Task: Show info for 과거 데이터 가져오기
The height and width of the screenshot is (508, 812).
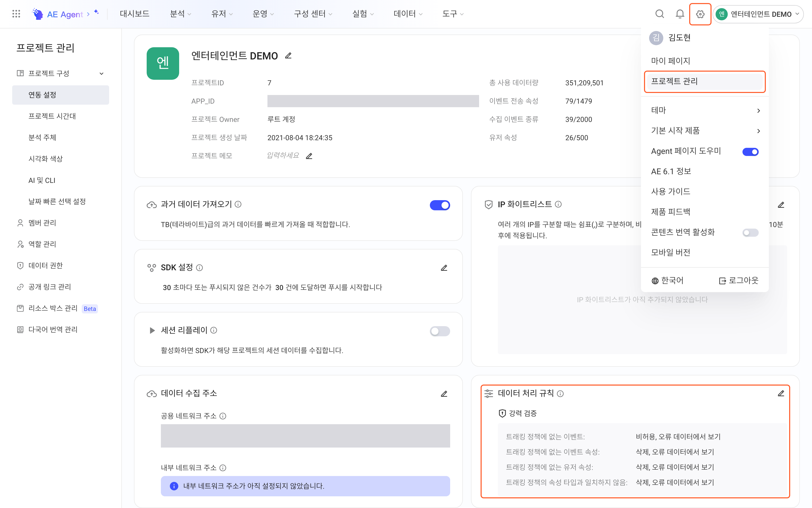Action: 238,204
